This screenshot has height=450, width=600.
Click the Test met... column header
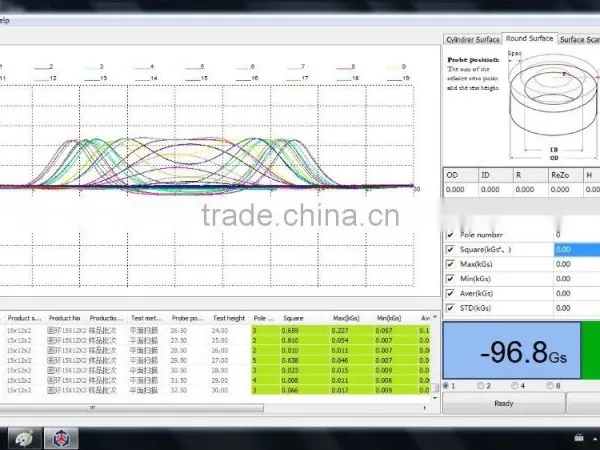coord(147,318)
